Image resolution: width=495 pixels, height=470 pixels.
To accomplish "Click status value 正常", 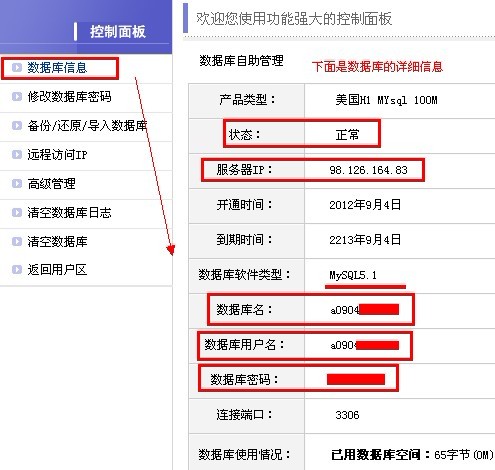I will point(347,135).
